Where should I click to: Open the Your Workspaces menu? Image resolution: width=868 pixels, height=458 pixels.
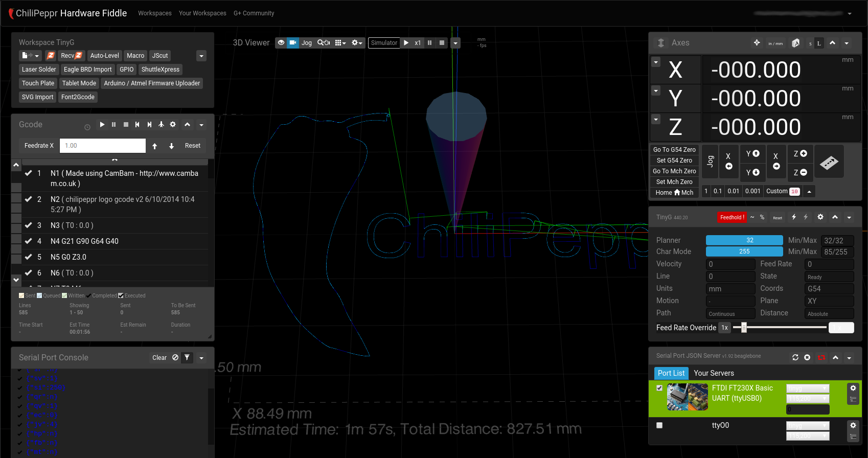pos(202,13)
